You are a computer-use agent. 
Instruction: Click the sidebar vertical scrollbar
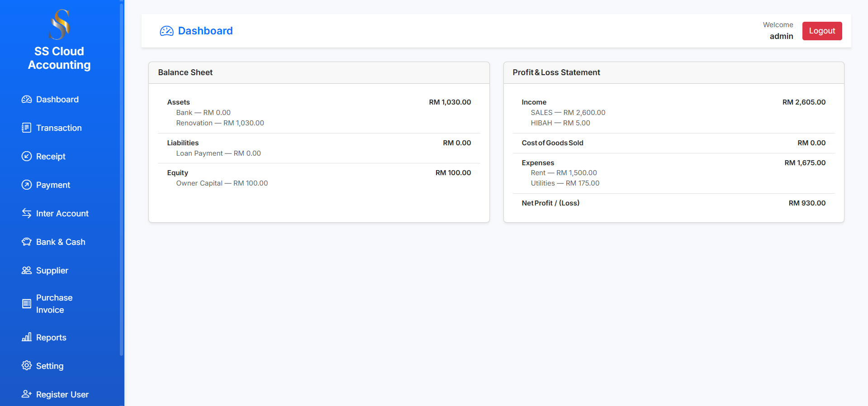click(121, 181)
